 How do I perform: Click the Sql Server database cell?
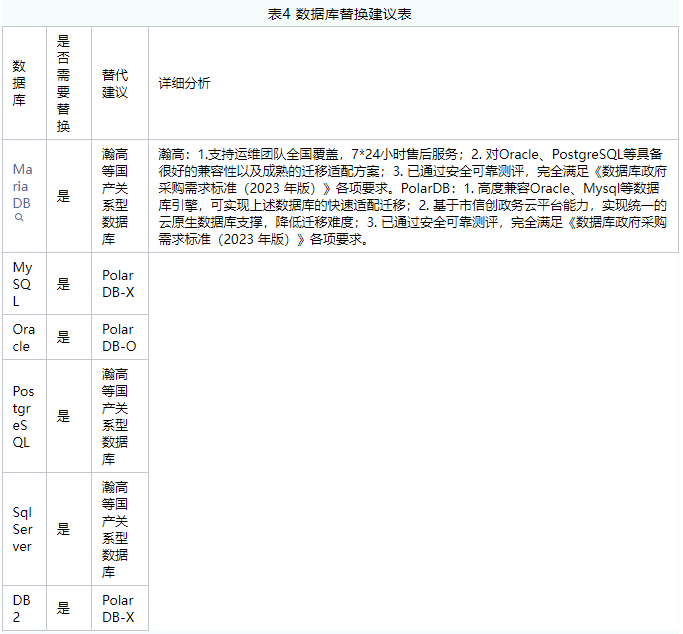[x=22, y=529]
